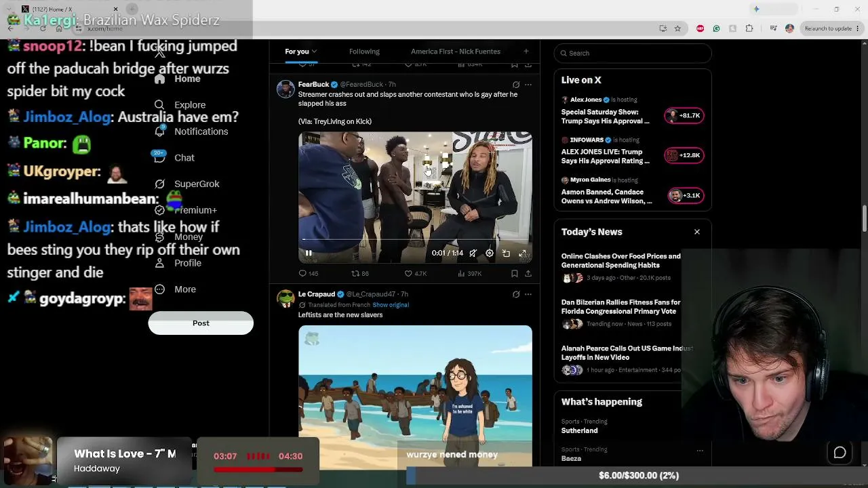Open more menu on Le Crapaud post
868x488 pixels.
pos(528,295)
